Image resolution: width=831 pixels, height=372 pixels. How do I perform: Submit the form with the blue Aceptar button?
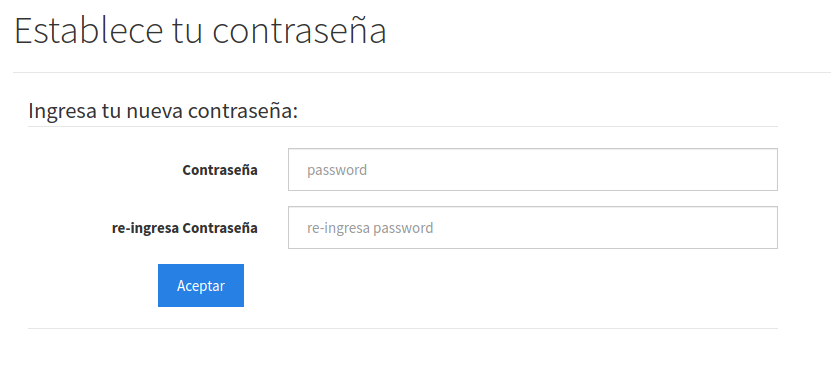point(201,286)
